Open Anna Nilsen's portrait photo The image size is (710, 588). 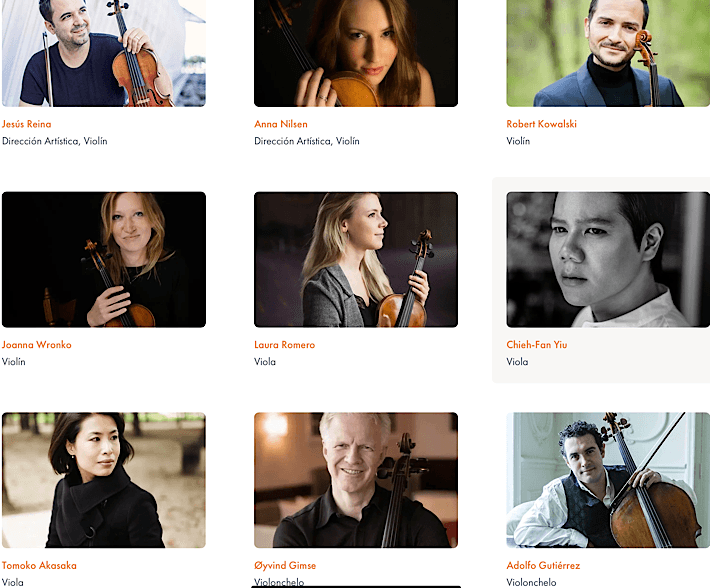click(x=356, y=53)
